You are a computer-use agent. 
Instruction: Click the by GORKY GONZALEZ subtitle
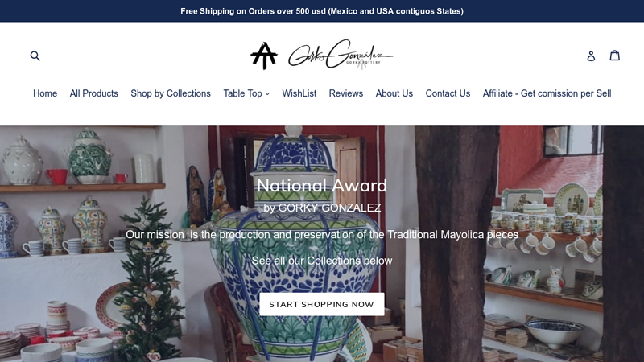[x=322, y=208]
